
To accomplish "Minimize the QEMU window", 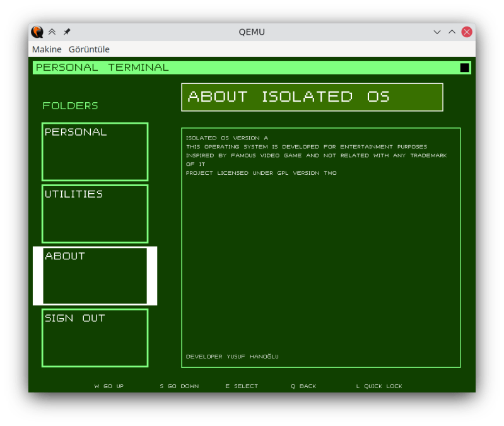I will coord(437,32).
